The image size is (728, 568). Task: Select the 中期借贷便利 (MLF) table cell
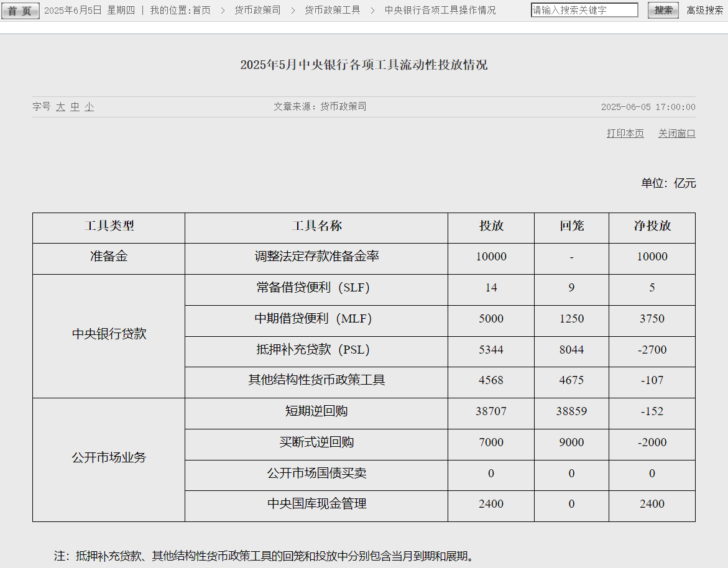tap(316, 319)
